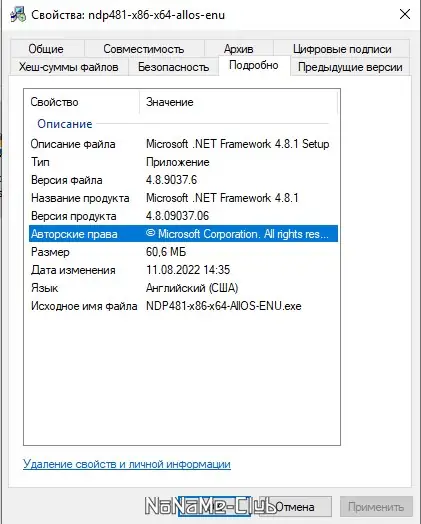Open the Совместимость tab
Image resolution: width=421 pixels, height=524 pixels.
pyautogui.click(x=144, y=49)
